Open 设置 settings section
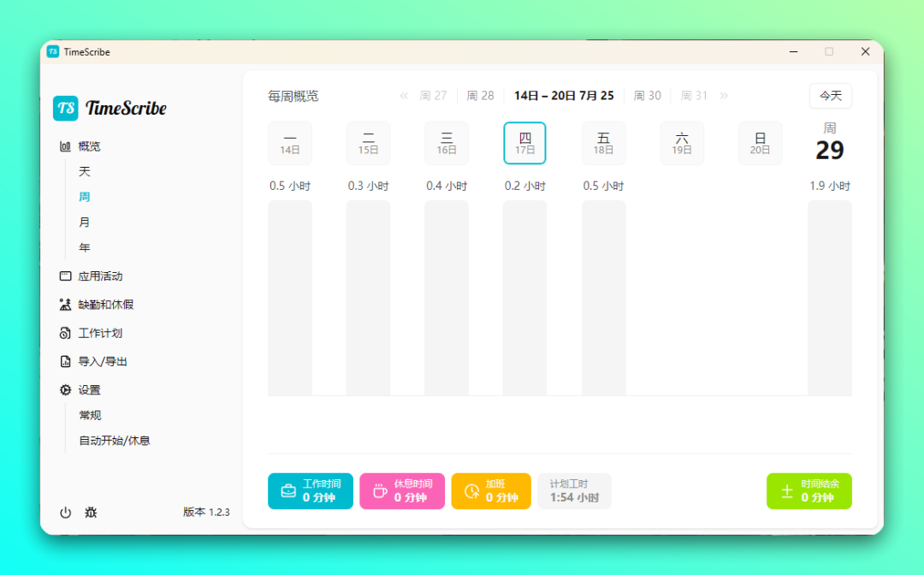The width and height of the screenshot is (924, 575). (x=89, y=390)
